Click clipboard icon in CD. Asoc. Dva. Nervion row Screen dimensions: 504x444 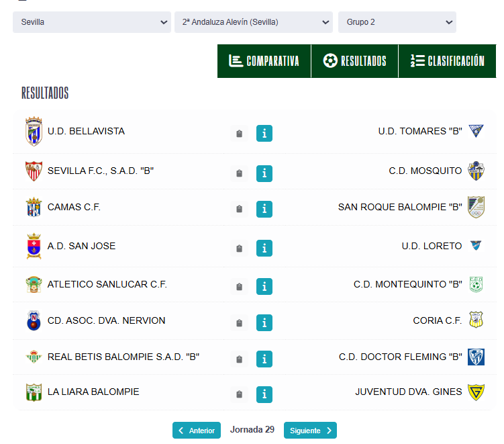239,323
